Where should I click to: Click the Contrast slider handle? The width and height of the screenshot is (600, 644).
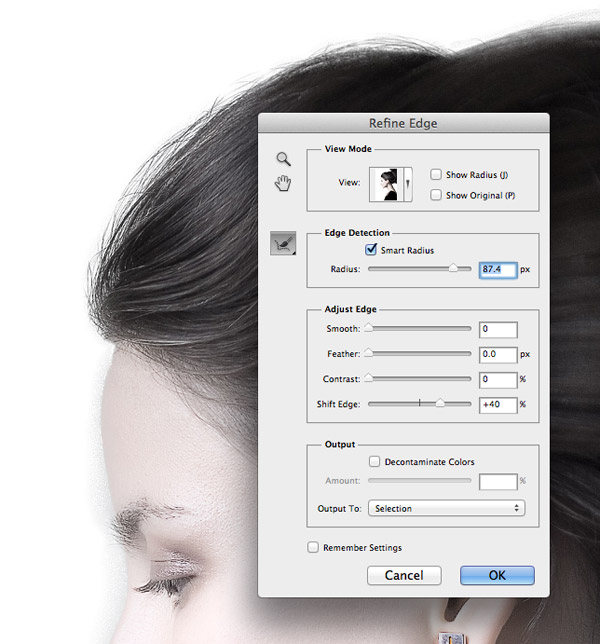point(368,378)
